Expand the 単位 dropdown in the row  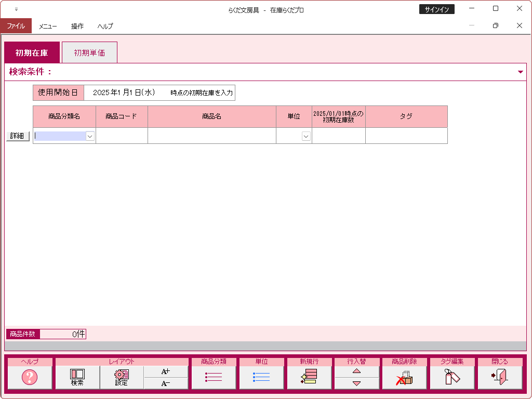(x=306, y=136)
